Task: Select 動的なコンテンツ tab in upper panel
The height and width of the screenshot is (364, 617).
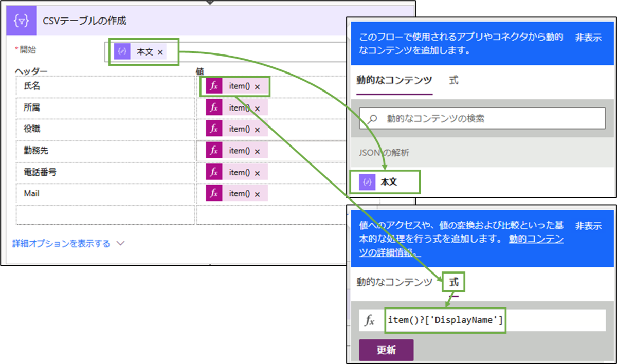Action: click(394, 80)
